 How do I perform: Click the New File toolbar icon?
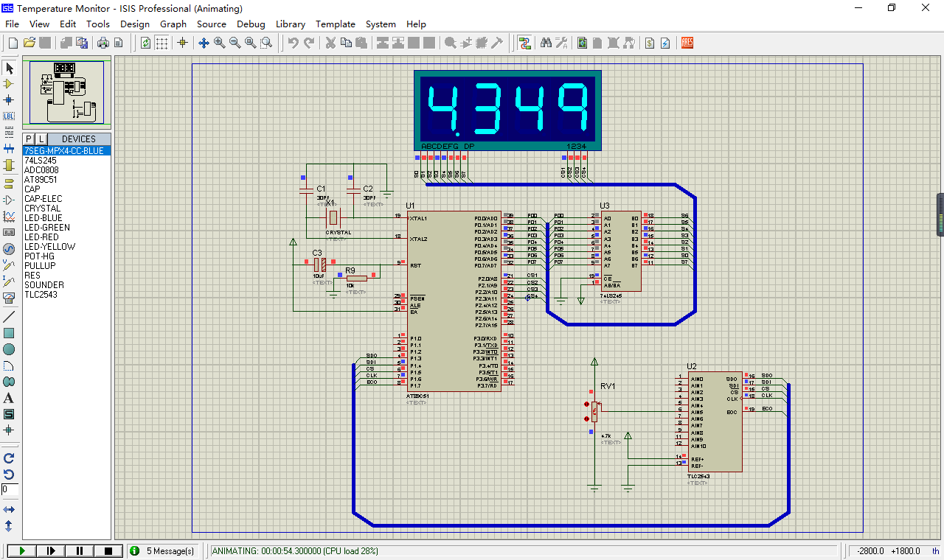tap(13, 43)
